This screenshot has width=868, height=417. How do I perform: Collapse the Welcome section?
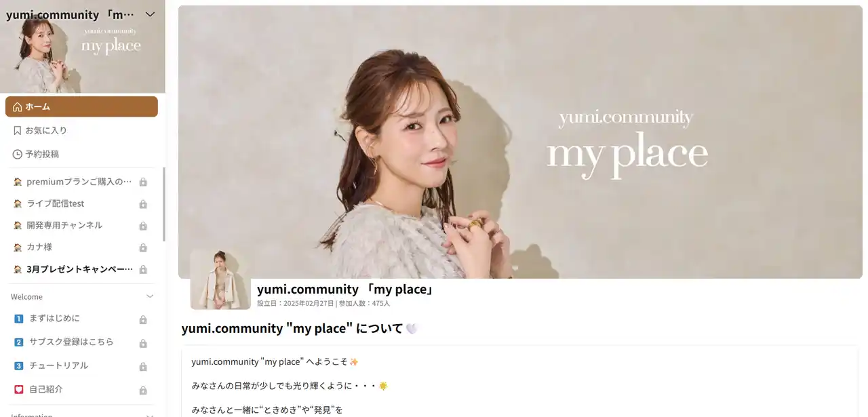tap(150, 296)
